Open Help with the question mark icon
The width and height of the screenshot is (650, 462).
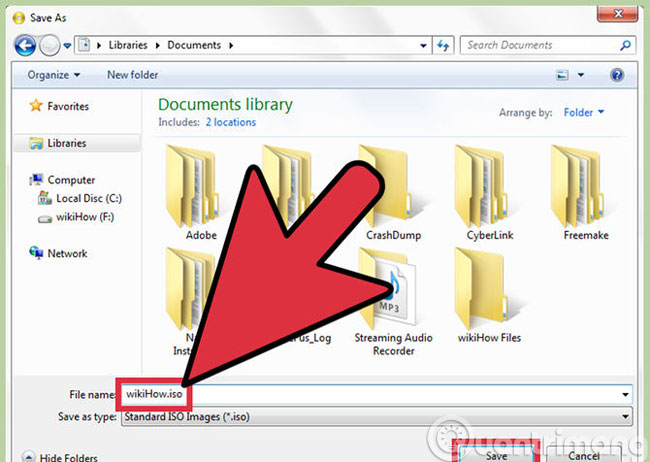[x=617, y=75]
